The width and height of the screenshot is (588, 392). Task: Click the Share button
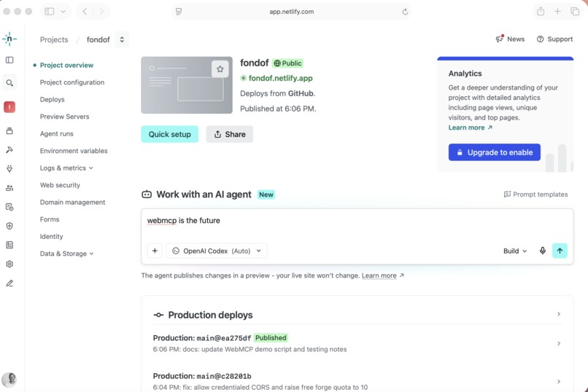tap(230, 134)
